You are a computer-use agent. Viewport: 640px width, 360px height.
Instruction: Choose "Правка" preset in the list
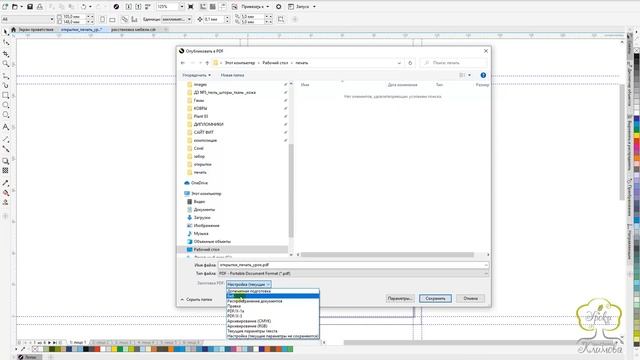click(273, 306)
